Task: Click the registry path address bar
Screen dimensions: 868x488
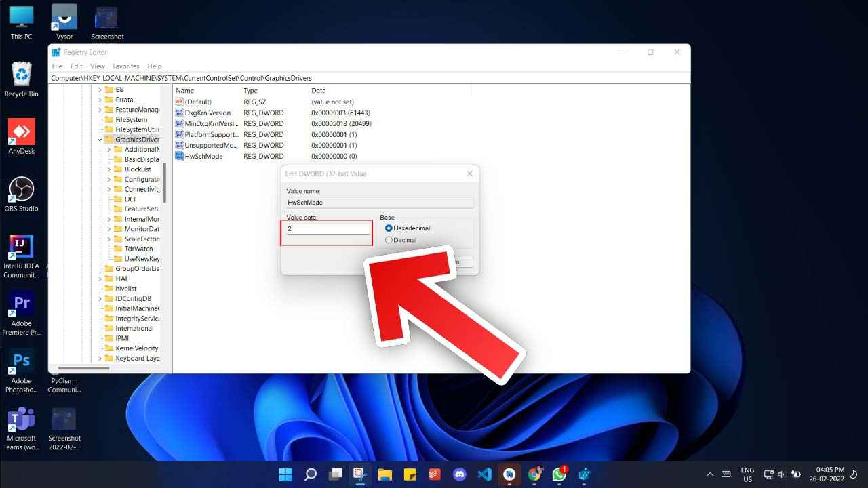Action: (x=370, y=78)
